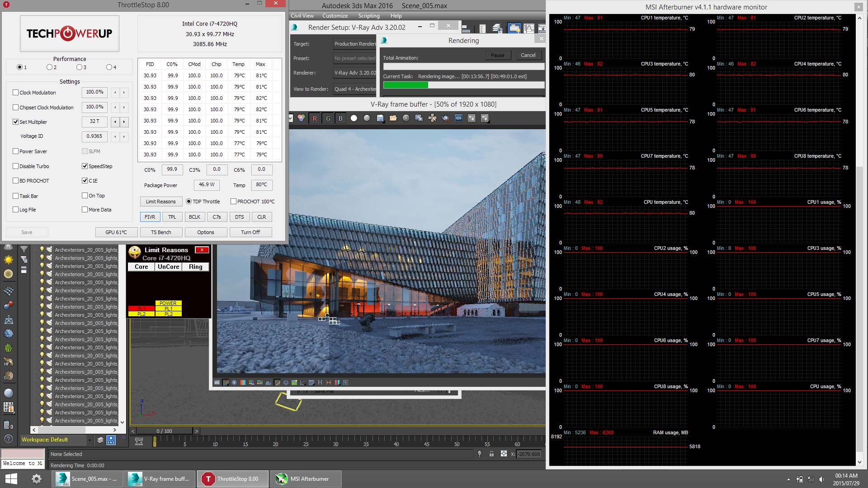This screenshot has width=868, height=488.
Task: Open the Renderer dropdown showing V-Ray Adv
Action: [354, 73]
